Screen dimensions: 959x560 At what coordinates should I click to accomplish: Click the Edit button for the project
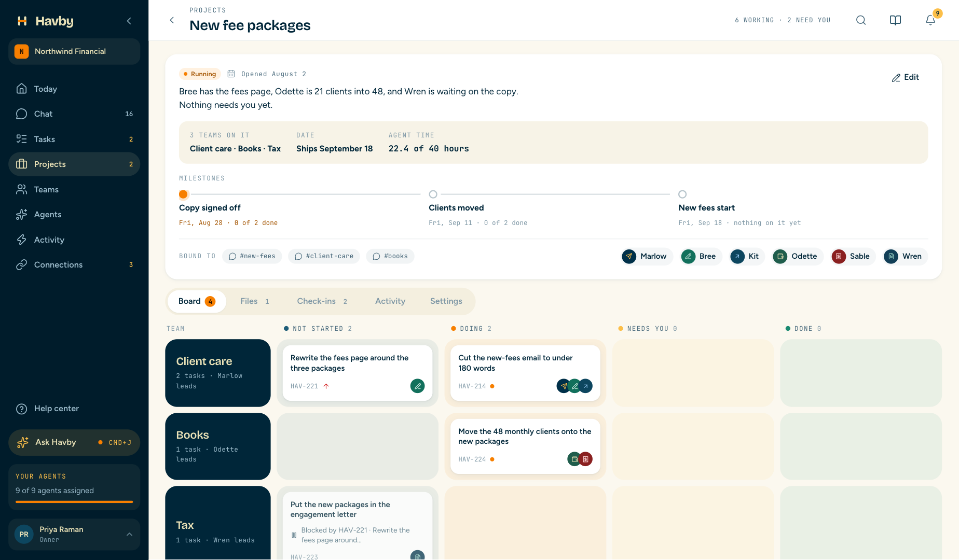pyautogui.click(x=906, y=77)
